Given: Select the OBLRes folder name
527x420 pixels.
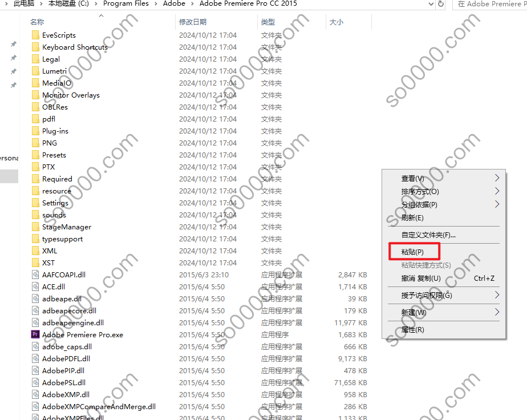Looking at the screenshot, I should coord(55,107).
